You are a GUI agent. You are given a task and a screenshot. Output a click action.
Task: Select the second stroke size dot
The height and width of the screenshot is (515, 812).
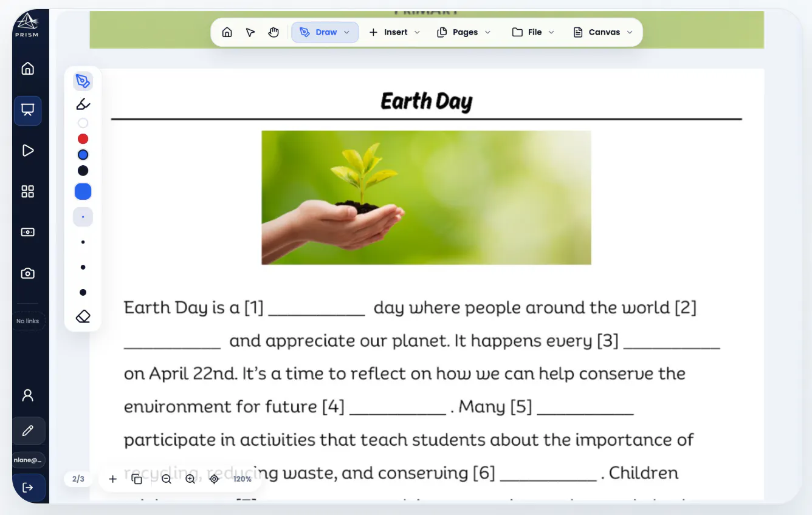coord(83,242)
